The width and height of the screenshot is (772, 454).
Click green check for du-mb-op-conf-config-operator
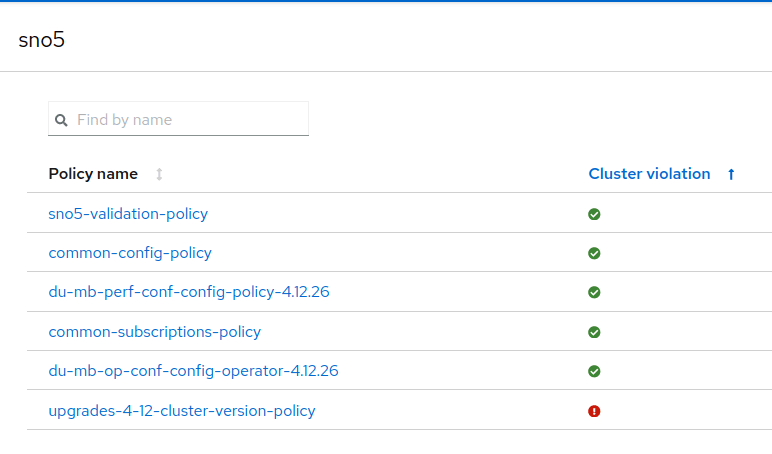(594, 371)
